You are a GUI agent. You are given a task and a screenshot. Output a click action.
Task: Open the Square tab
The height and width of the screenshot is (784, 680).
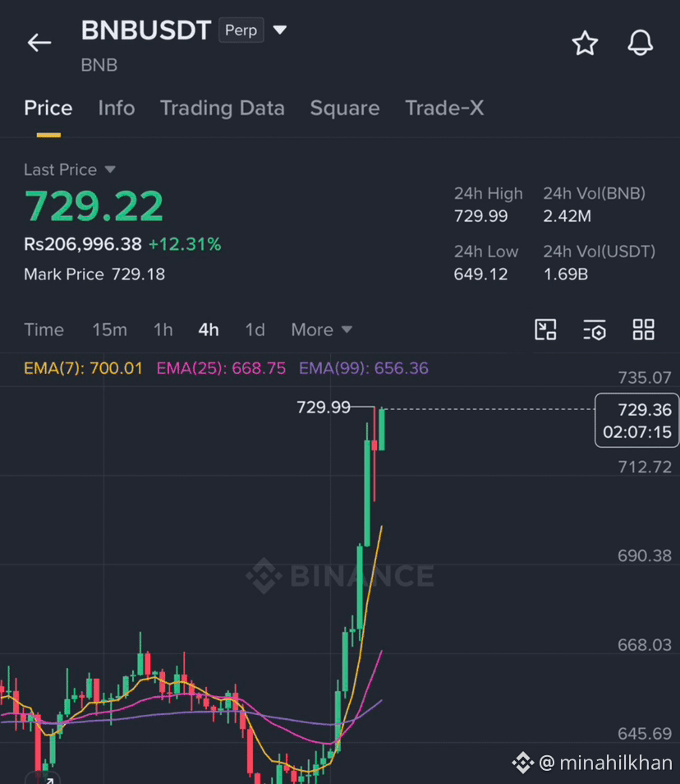click(x=345, y=108)
